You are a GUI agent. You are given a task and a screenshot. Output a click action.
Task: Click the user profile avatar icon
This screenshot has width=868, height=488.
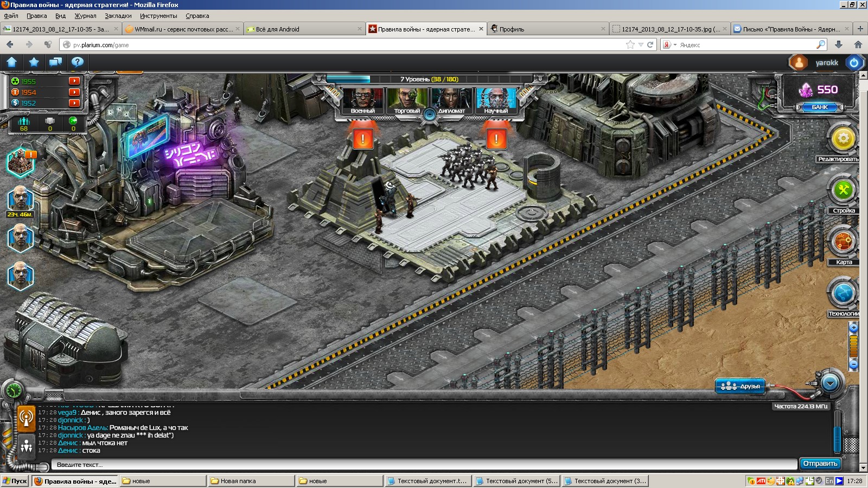[799, 63]
